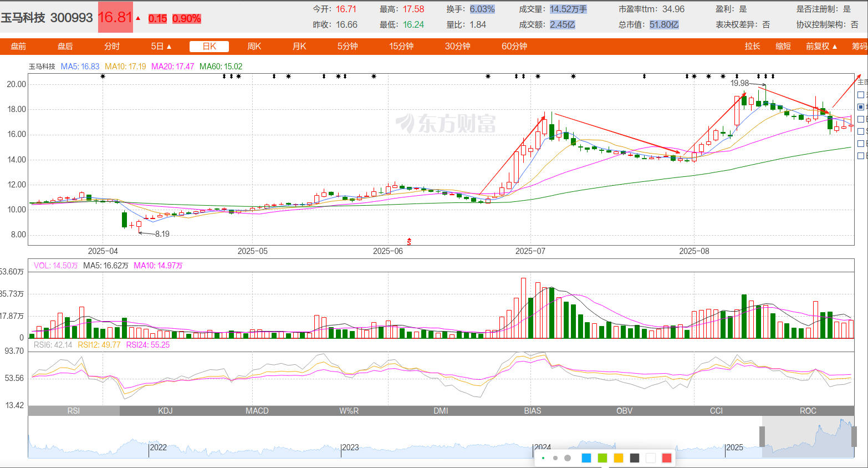This screenshot has height=468, width=868.
Task: Select the BIAS indicator tab
Action: point(533,411)
